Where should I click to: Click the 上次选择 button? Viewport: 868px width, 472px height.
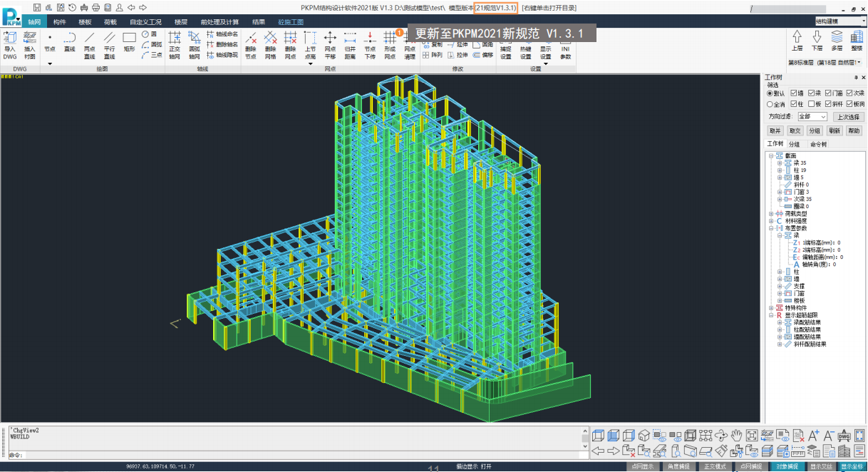point(848,116)
